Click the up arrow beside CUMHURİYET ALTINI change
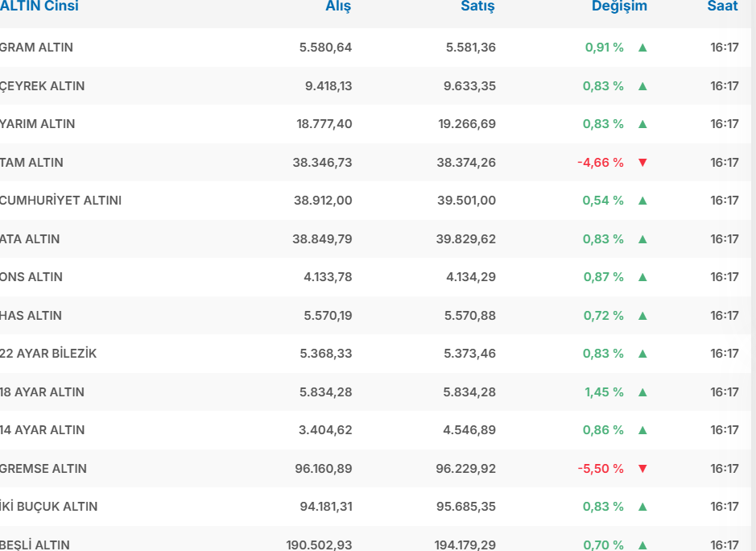This screenshot has height=551, width=756. (642, 201)
